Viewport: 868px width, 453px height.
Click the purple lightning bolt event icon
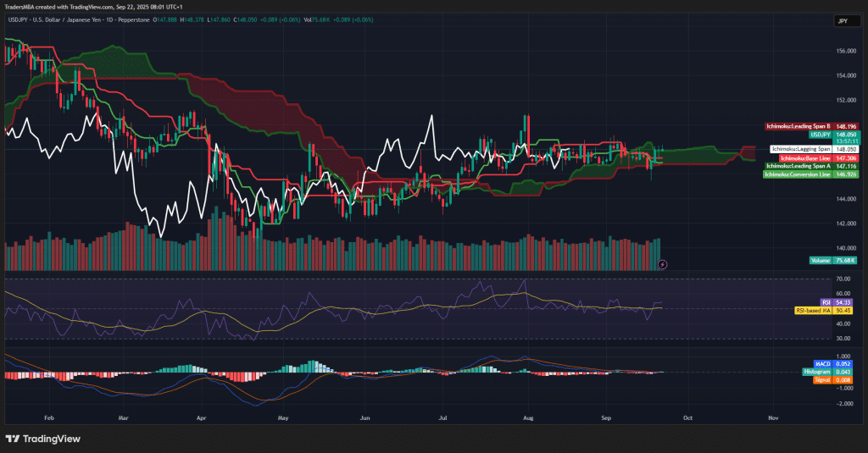pyautogui.click(x=663, y=264)
